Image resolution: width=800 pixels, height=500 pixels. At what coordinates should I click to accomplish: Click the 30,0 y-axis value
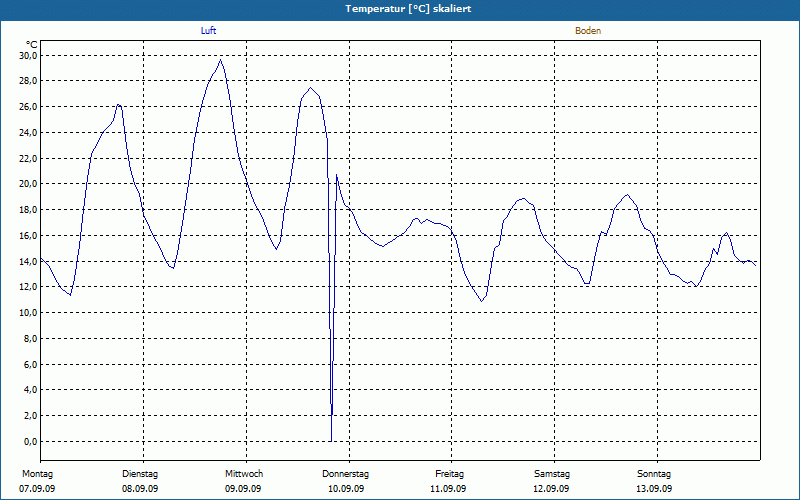30,55
